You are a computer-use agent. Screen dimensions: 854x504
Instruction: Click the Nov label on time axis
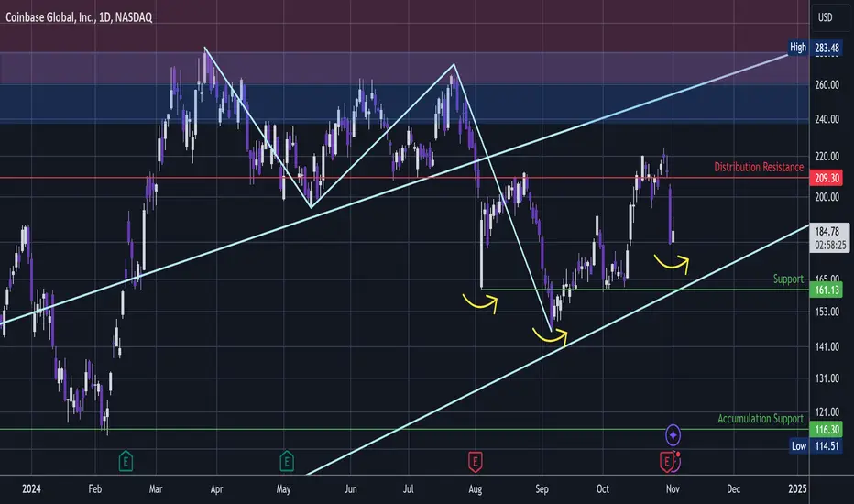(x=673, y=488)
